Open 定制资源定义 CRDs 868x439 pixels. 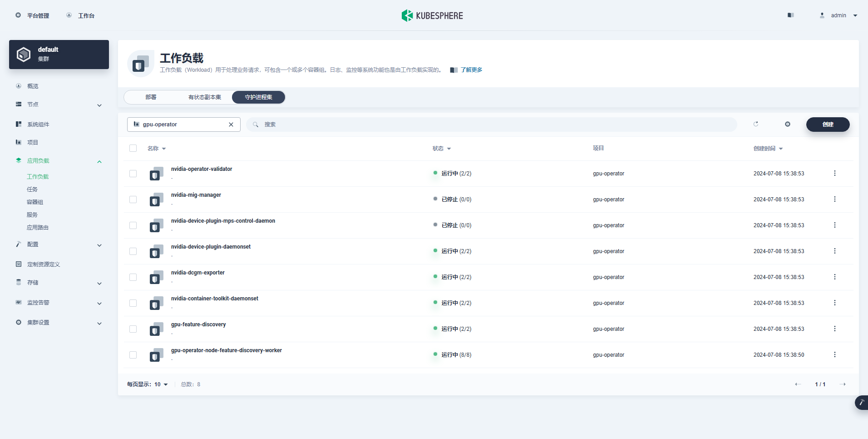[x=44, y=264]
